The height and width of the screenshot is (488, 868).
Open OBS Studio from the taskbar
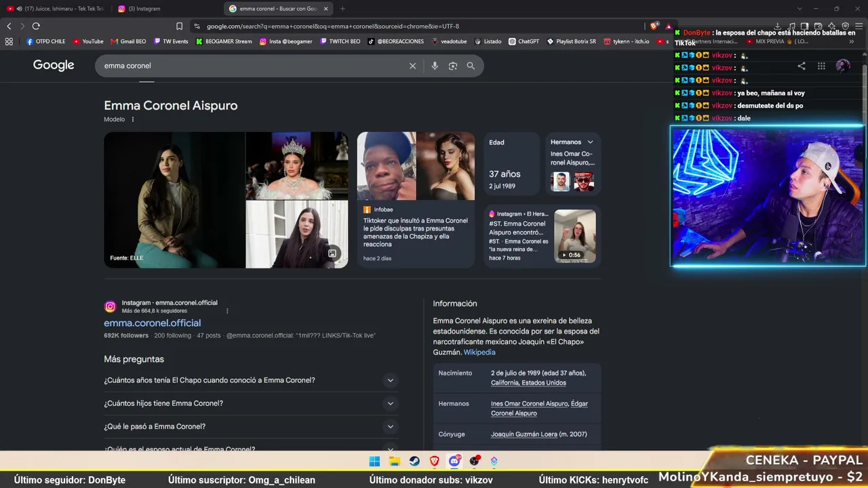coord(475,462)
